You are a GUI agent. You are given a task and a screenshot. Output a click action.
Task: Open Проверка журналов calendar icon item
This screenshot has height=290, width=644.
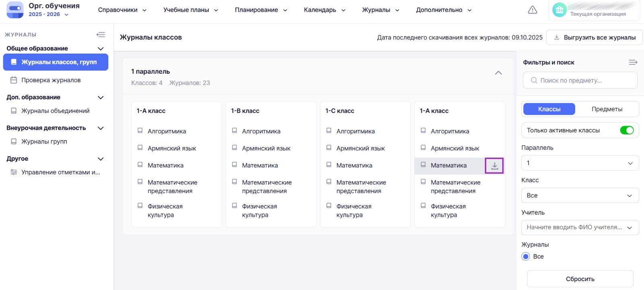(51, 80)
